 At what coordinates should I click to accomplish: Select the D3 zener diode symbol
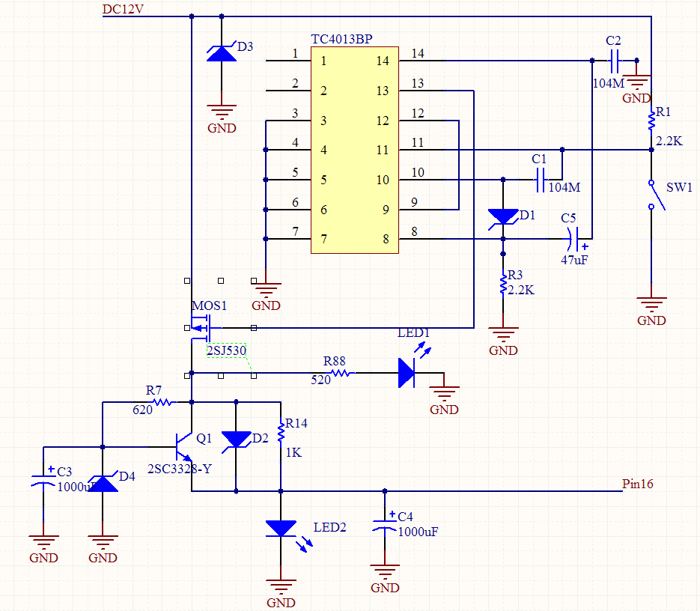click(222, 54)
